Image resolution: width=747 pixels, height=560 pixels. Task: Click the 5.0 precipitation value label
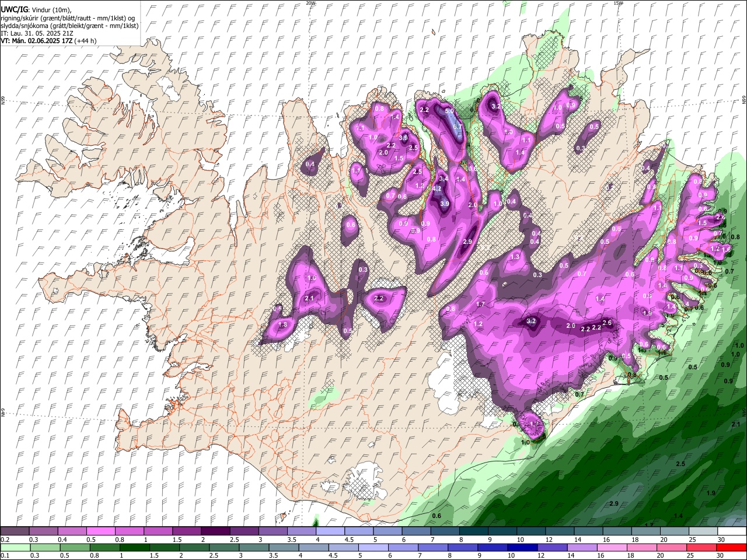click(x=449, y=111)
